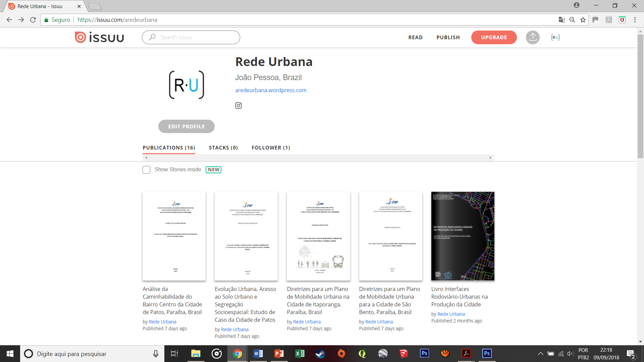Bookmark page with star icon
The width and height of the screenshot is (644, 362).
tap(583, 20)
